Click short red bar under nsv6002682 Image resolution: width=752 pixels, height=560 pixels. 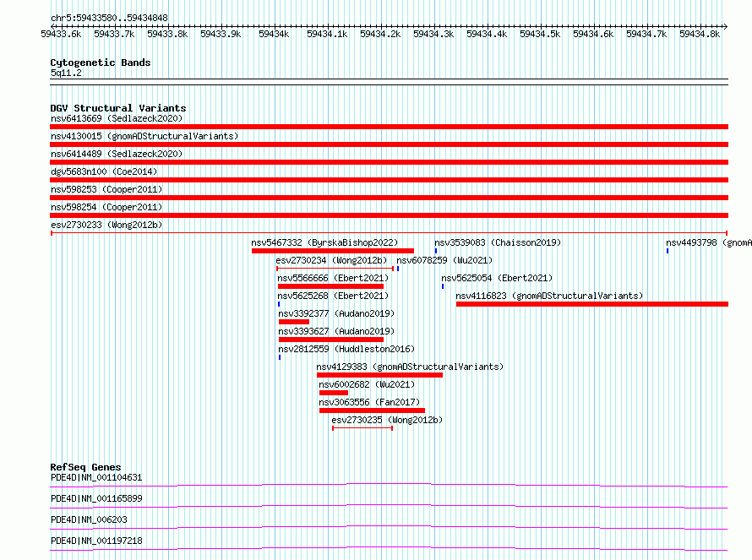tap(334, 393)
